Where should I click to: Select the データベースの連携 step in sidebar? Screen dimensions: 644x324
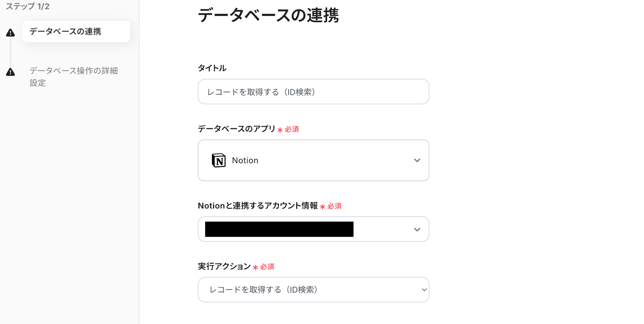[65, 31]
